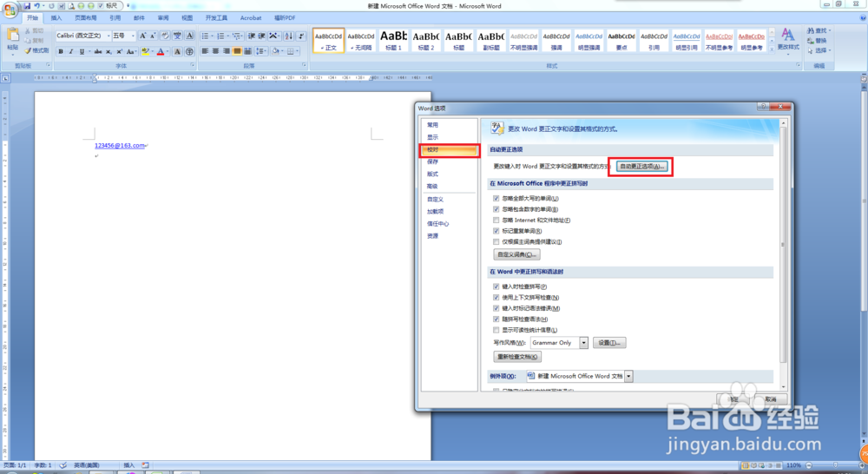Open the Grammar Only writing style dropdown

(x=583, y=343)
